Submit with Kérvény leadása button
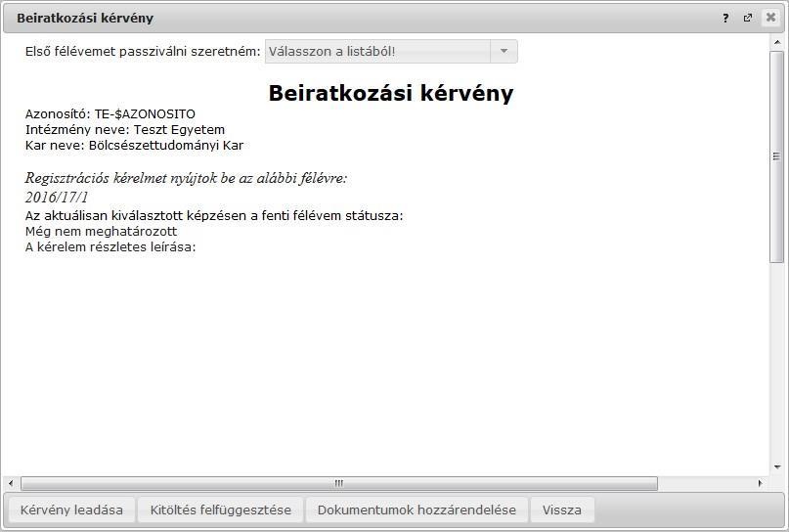The image size is (789, 532). 71,510
